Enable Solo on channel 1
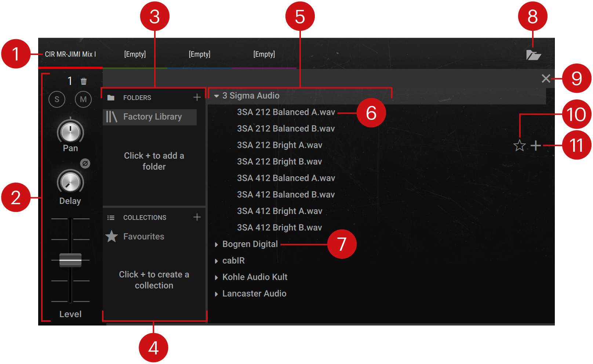This screenshot has height=364, width=593. pyautogui.click(x=57, y=99)
